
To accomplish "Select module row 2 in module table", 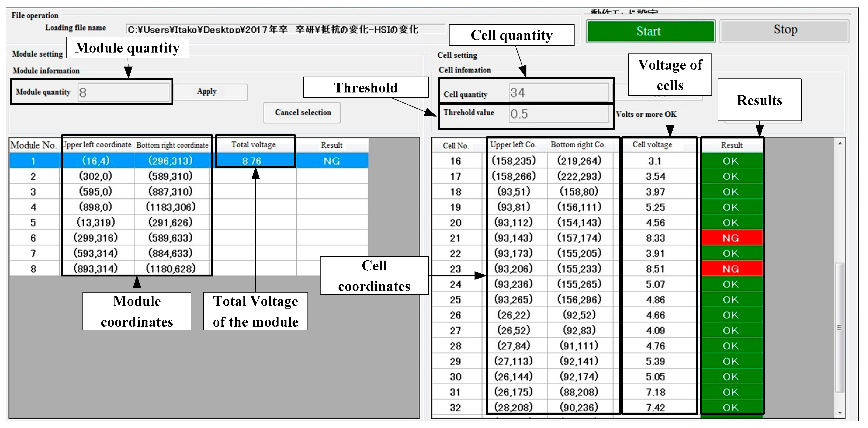I will pyautogui.click(x=33, y=176).
